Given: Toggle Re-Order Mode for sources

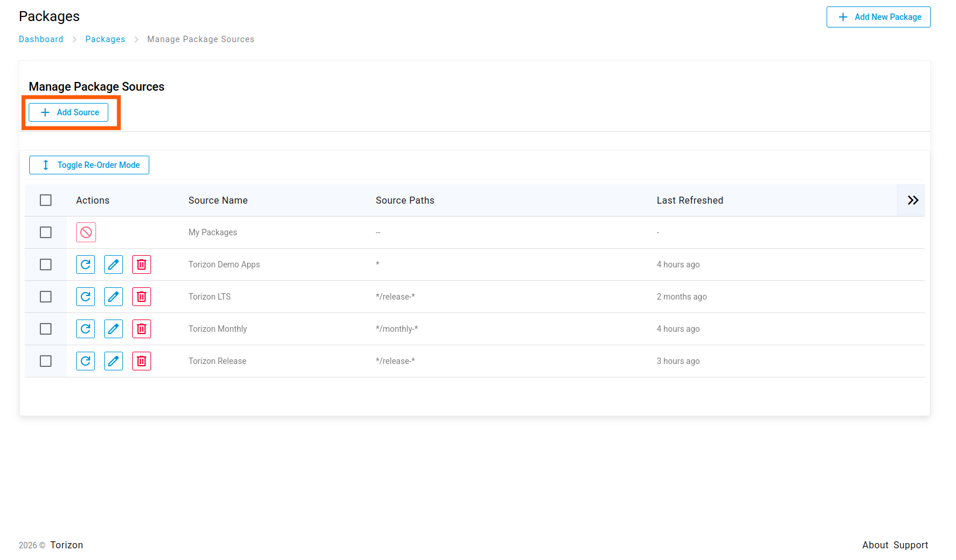Looking at the screenshot, I should tap(89, 165).
